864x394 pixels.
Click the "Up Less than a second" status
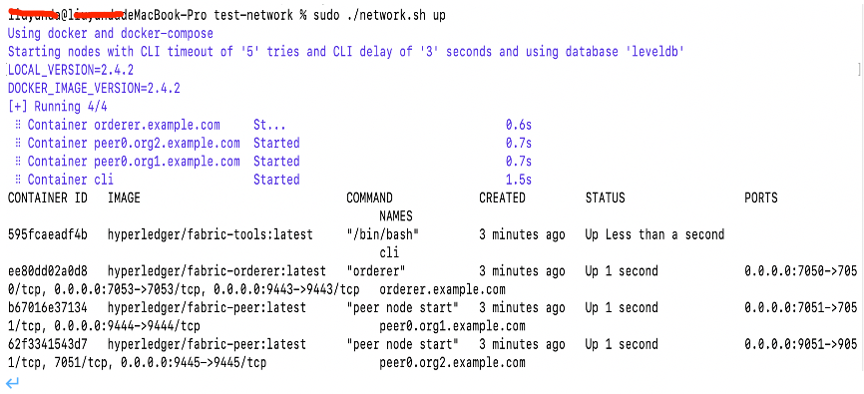coord(655,235)
